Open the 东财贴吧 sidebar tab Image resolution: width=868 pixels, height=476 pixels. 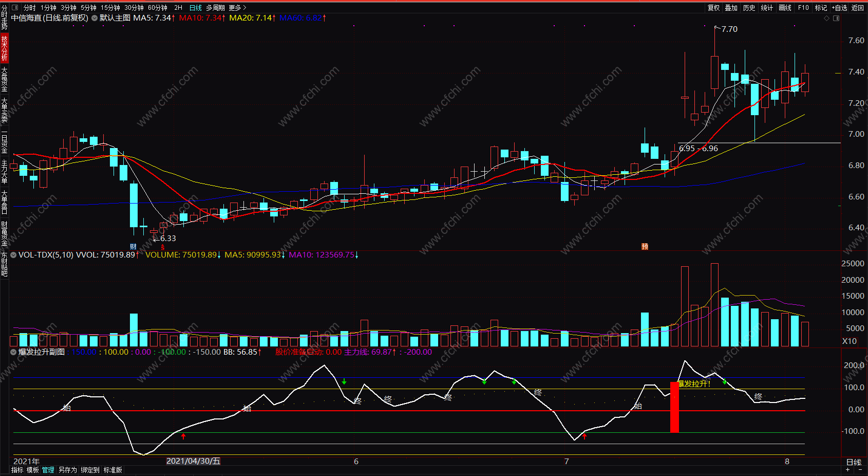4,264
